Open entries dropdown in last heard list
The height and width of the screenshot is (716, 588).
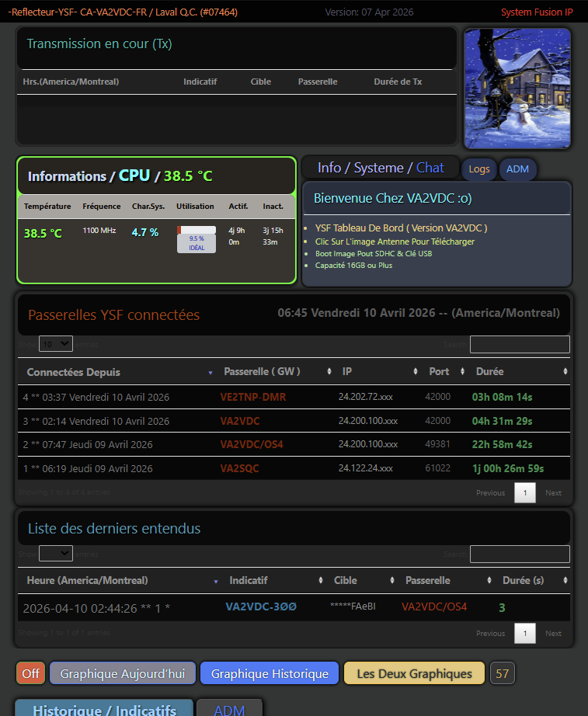click(x=55, y=553)
